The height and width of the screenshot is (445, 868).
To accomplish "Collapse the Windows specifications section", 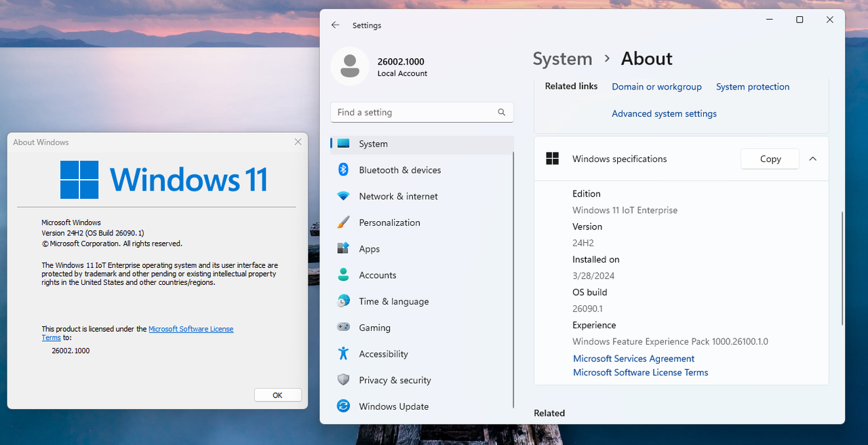I will tap(812, 159).
